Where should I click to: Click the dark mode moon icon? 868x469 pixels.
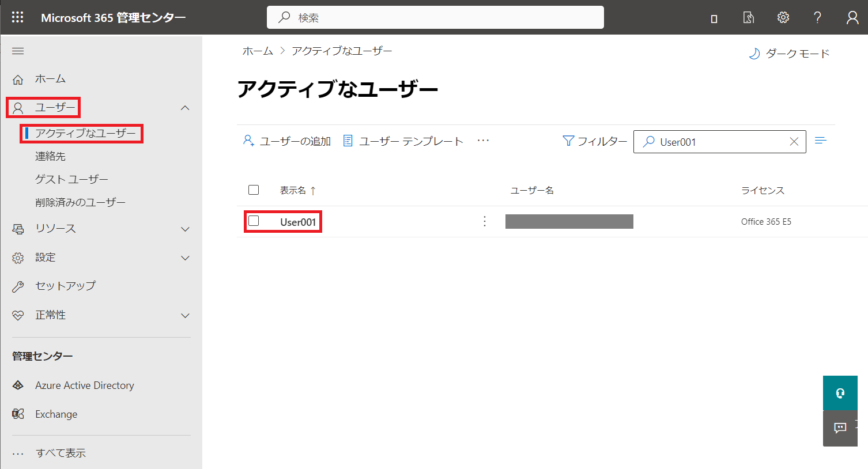754,54
